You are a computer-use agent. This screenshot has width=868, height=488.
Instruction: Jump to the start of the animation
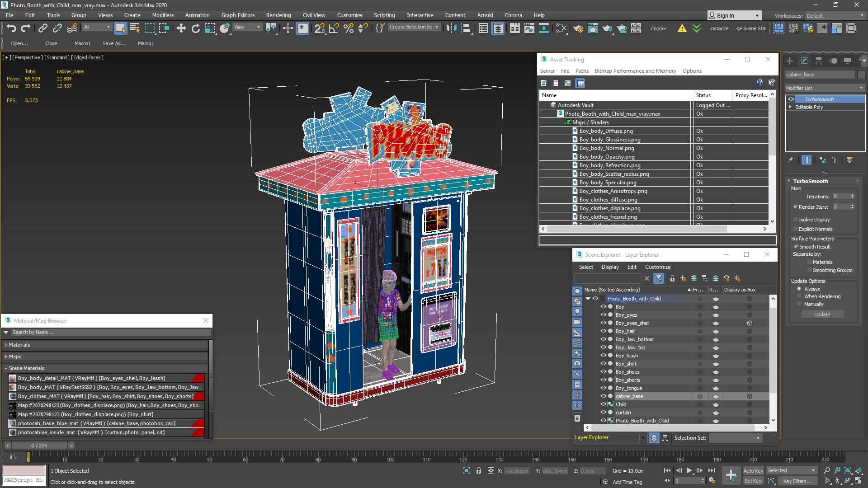pyautogui.click(x=667, y=470)
